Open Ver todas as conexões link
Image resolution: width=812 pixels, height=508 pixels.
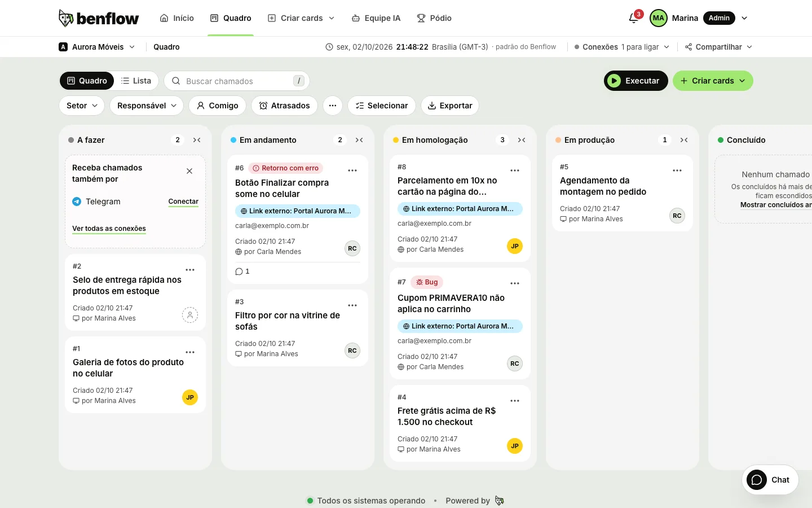(x=109, y=229)
